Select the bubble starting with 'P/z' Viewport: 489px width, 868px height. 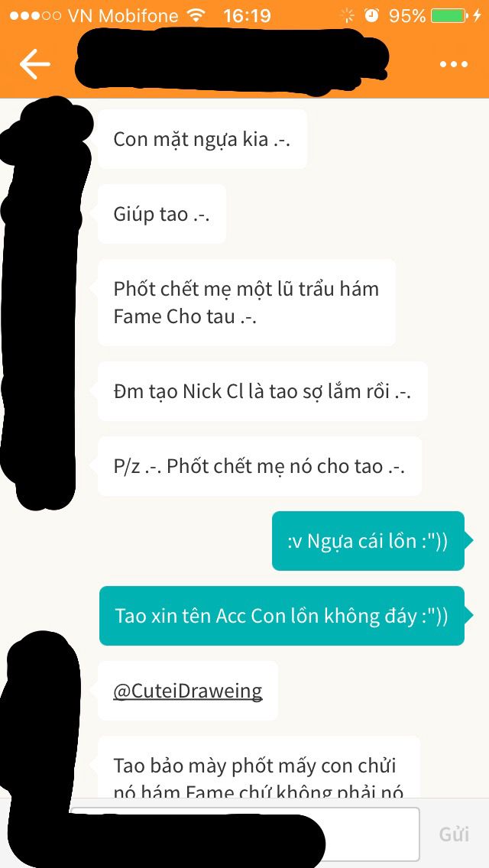260,466
